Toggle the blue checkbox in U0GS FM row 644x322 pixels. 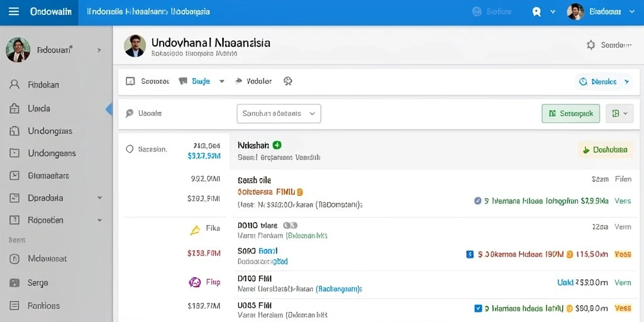click(x=478, y=308)
